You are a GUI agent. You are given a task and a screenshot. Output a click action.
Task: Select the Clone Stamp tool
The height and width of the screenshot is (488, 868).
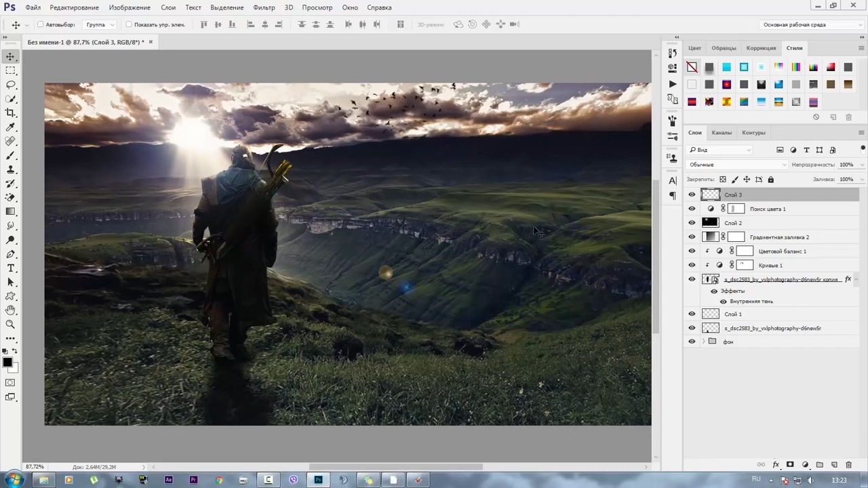10,169
